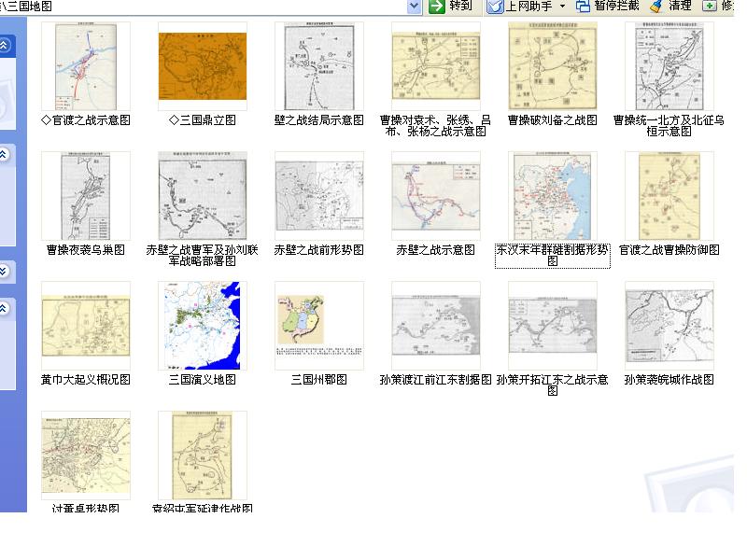747x560 pixels.
Task: Expand the third collapsed sidebar panel
Action: click(x=6, y=271)
